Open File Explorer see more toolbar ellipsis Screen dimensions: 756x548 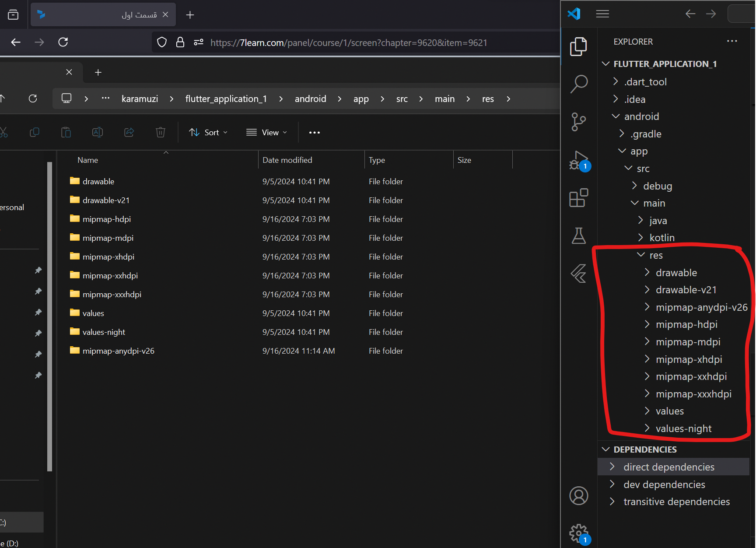[315, 133]
